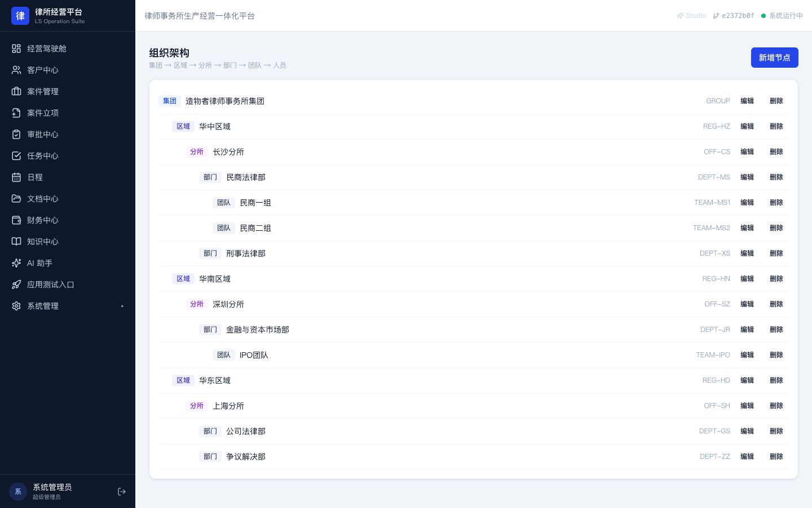Viewport: 812px width, 508px height.
Task: Edit the 深圳分所 office
Action: [747, 304]
